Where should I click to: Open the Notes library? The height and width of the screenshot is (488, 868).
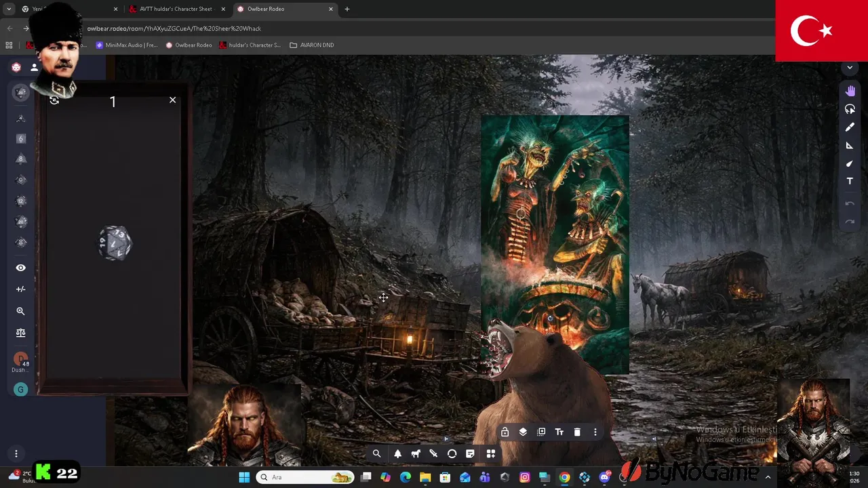pos(470,454)
